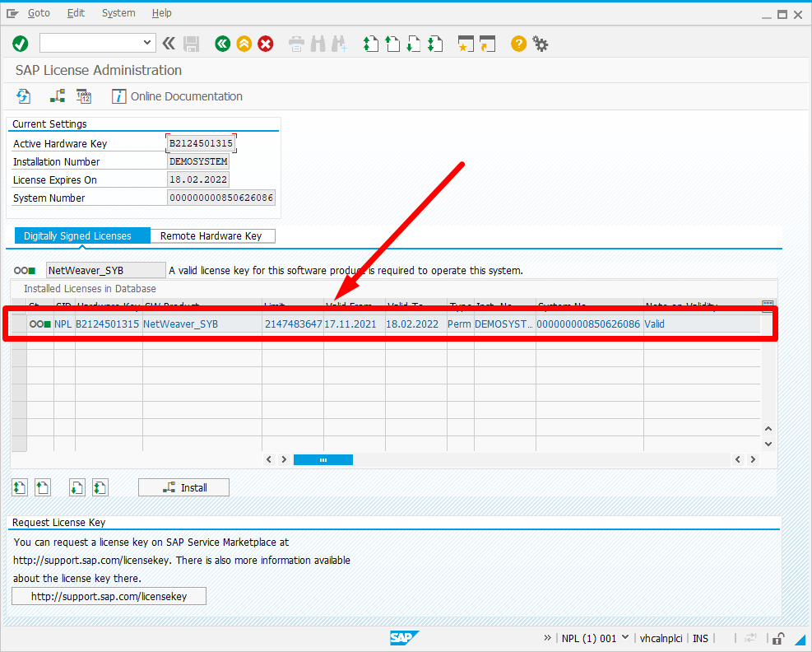Click NPL cell in license row
812x652 pixels.
coord(63,324)
